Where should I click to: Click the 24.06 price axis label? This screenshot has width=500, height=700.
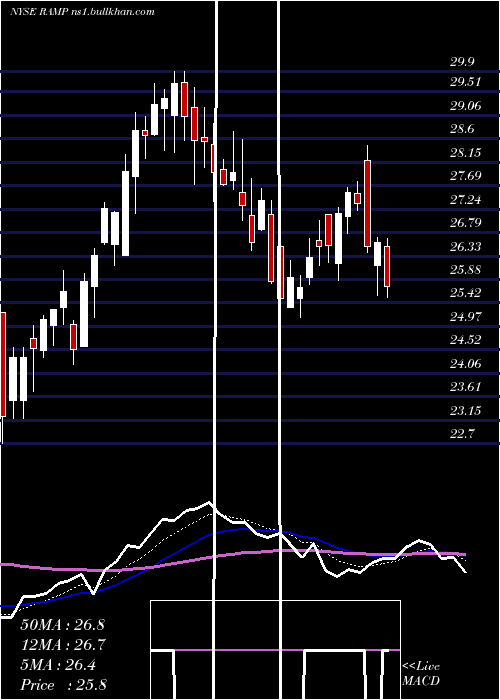(x=466, y=363)
